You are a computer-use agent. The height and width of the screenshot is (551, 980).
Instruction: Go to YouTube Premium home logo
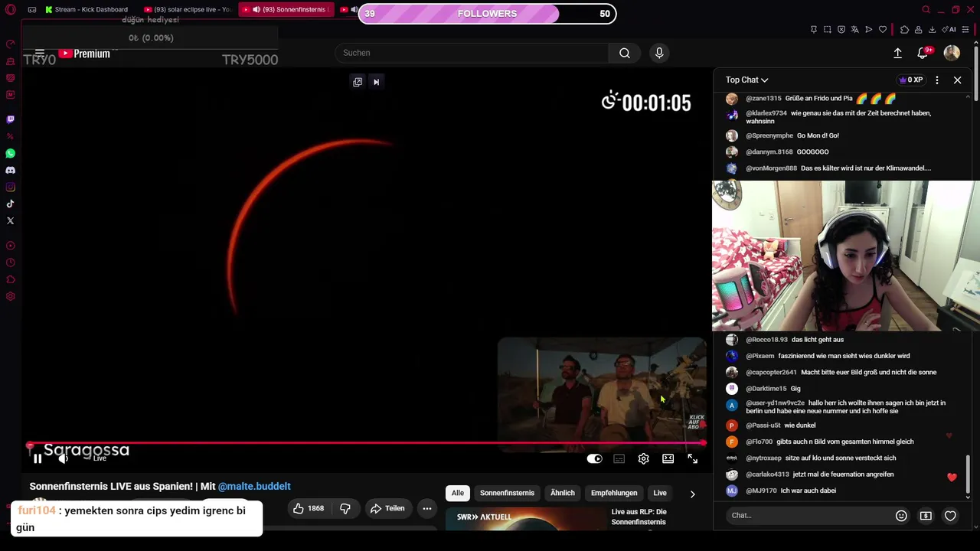pyautogui.click(x=85, y=54)
